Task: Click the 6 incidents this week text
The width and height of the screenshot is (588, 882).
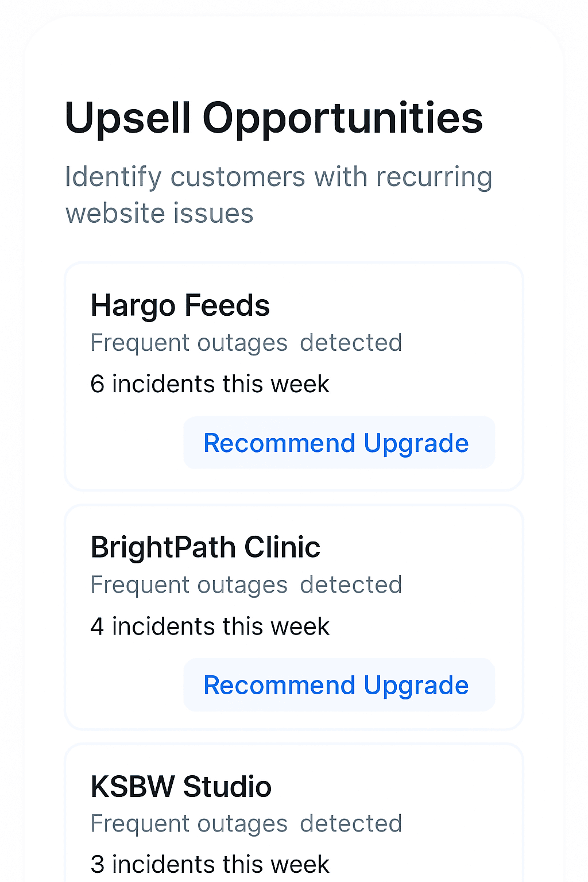Action: (210, 384)
